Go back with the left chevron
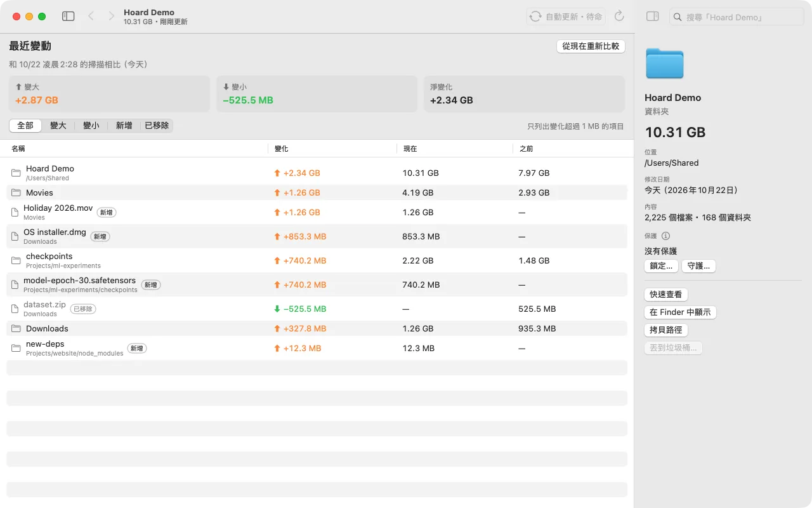The width and height of the screenshot is (812, 508). [91, 17]
